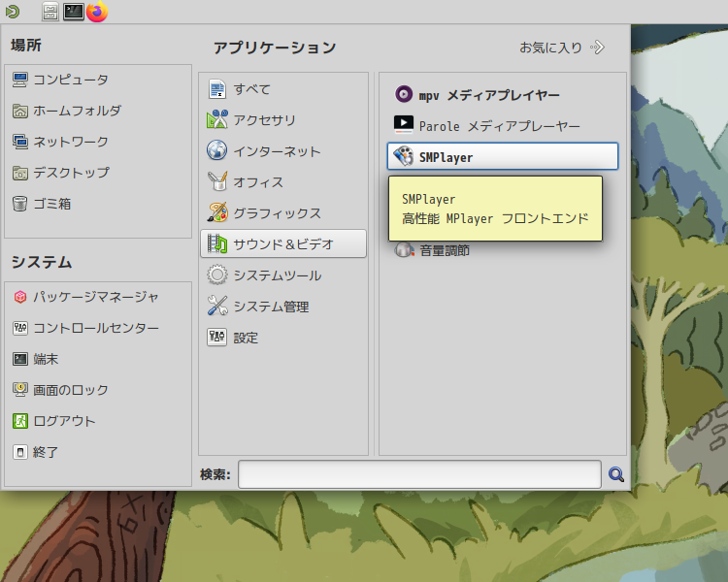Image resolution: width=728 pixels, height=582 pixels.
Task: Open file manager launcher in top panel
Action: pyautogui.click(x=50, y=12)
